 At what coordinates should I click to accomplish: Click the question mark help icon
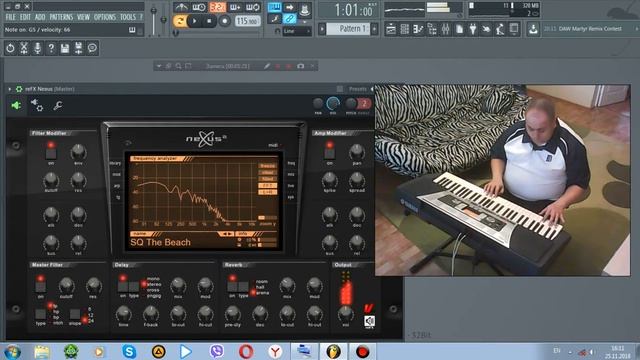51,48
